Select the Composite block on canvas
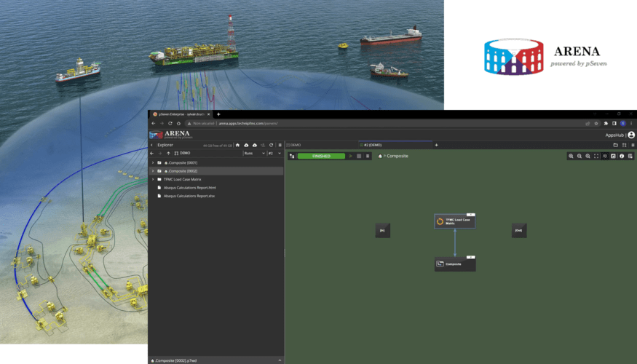 coord(455,264)
